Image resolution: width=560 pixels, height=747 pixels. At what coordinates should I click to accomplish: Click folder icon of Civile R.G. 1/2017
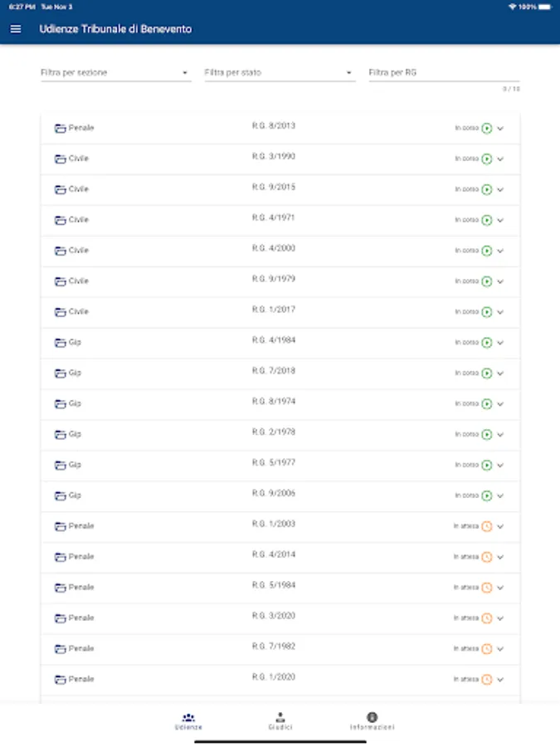click(x=60, y=312)
